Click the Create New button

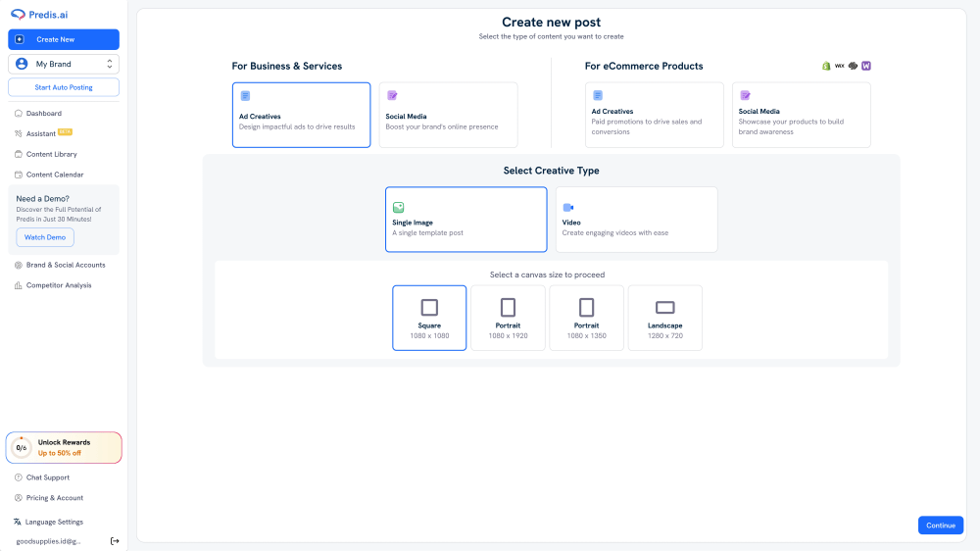pos(64,39)
